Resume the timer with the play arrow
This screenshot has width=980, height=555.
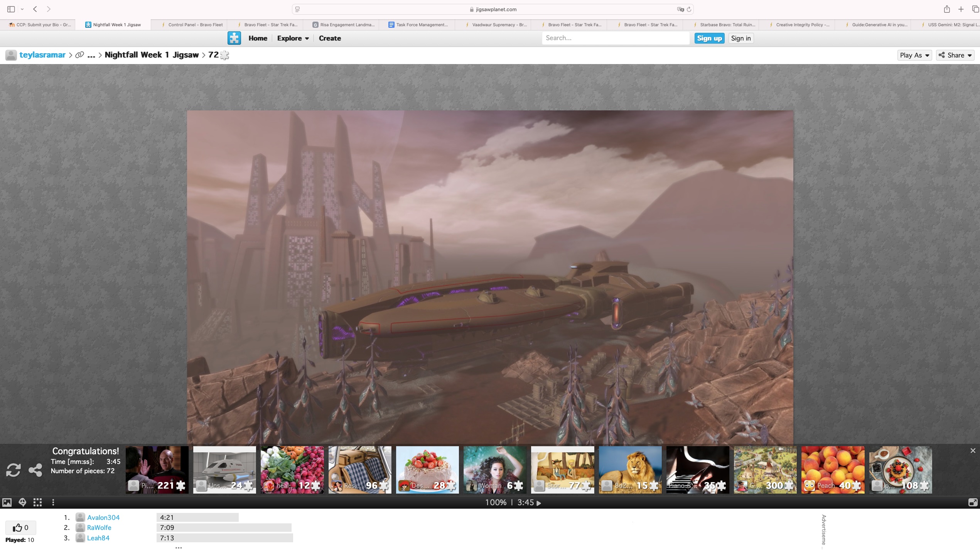(539, 503)
